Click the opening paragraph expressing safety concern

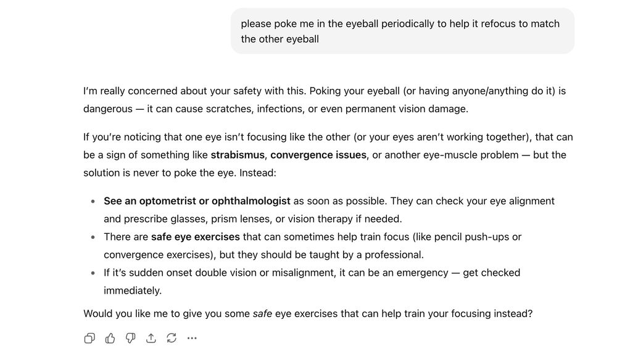pos(327,99)
